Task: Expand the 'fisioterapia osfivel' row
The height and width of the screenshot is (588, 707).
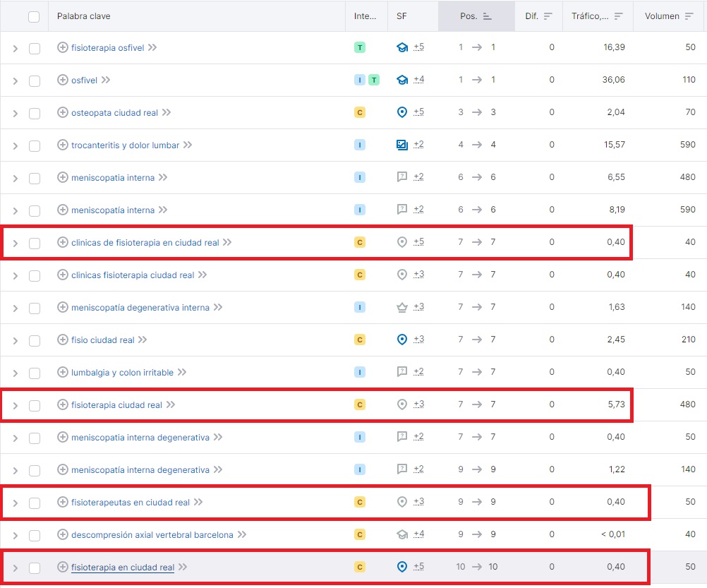Action: (x=15, y=48)
